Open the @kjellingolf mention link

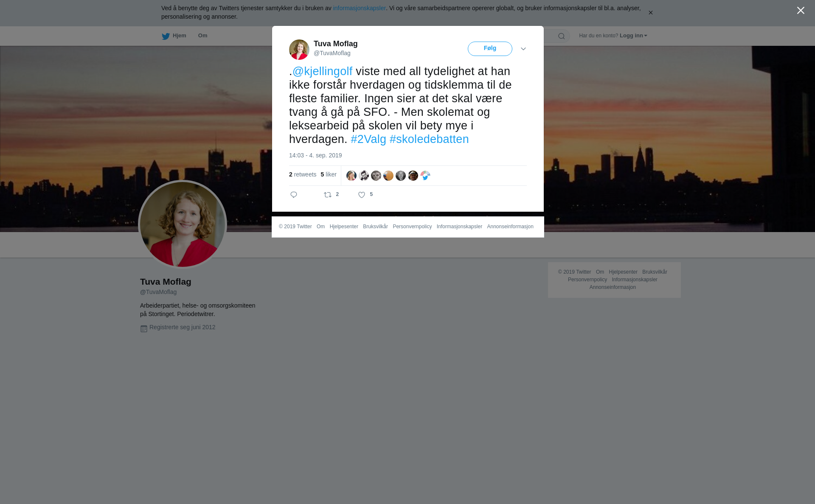pyautogui.click(x=322, y=71)
